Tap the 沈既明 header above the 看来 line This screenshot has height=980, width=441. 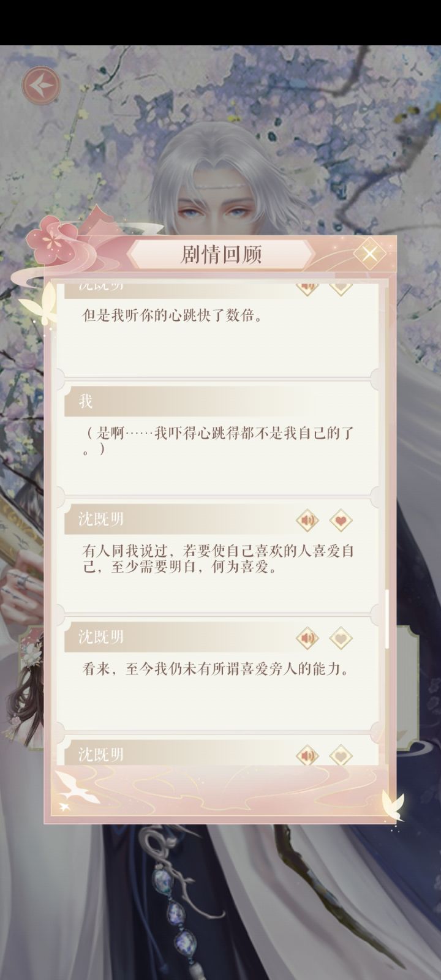tap(101, 637)
